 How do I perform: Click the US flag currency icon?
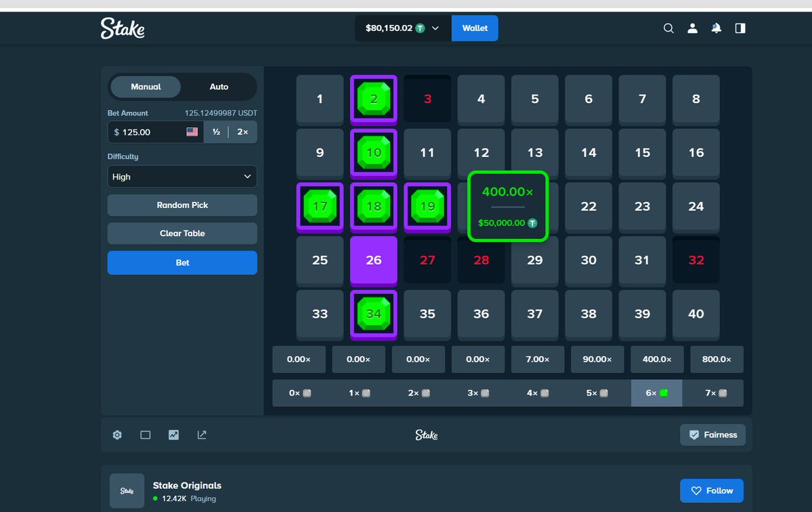point(192,132)
